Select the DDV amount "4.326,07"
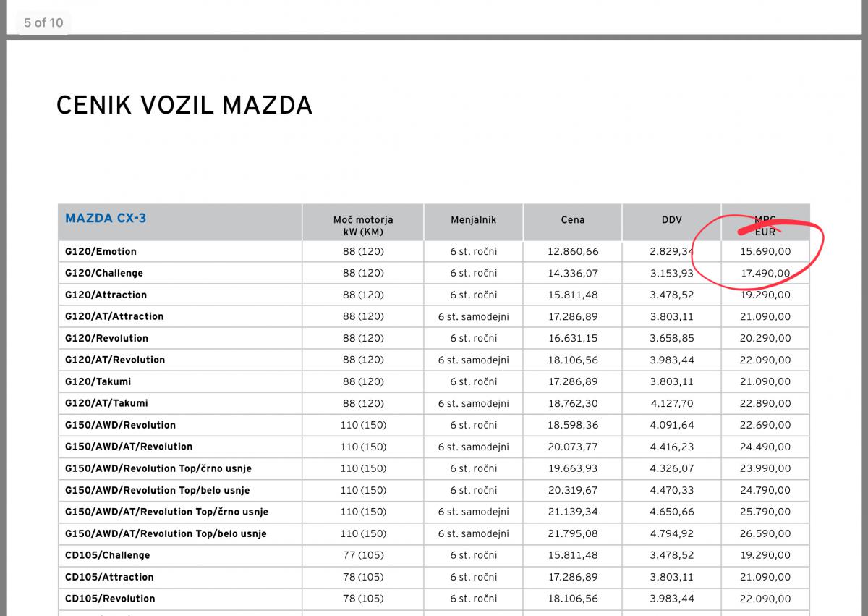This screenshot has width=868, height=616. click(x=672, y=468)
